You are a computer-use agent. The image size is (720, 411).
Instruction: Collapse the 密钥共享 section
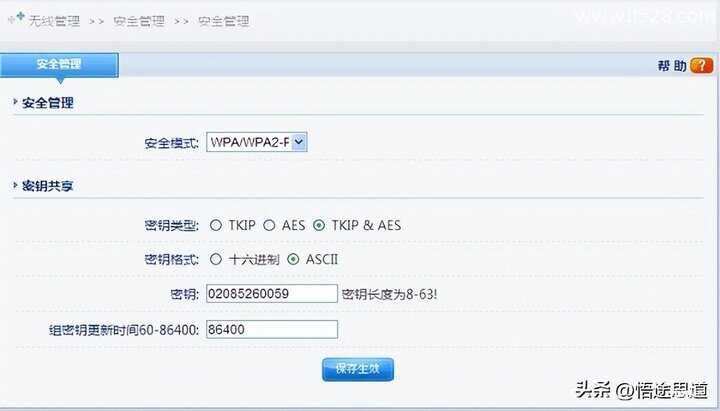click(x=47, y=186)
